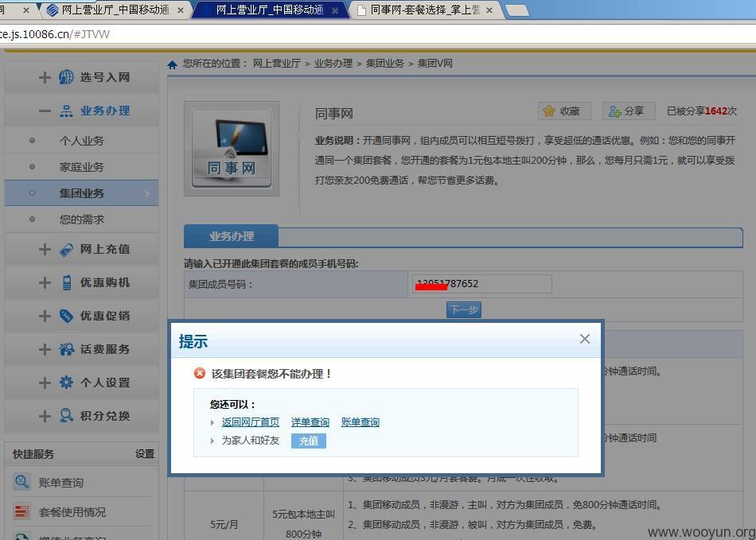Click the 收藏 favorite button
The height and width of the screenshot is (540, 756).
coord(563,111)
